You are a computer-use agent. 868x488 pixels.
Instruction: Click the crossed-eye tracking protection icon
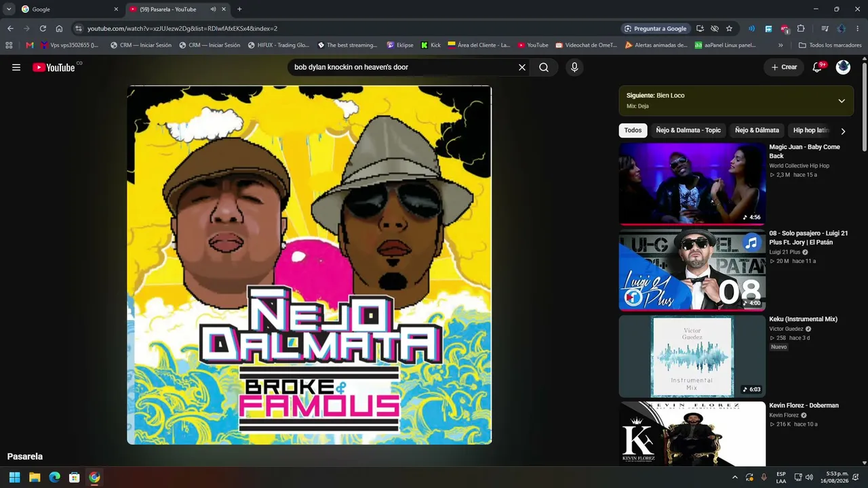click(x=715, y=28)
